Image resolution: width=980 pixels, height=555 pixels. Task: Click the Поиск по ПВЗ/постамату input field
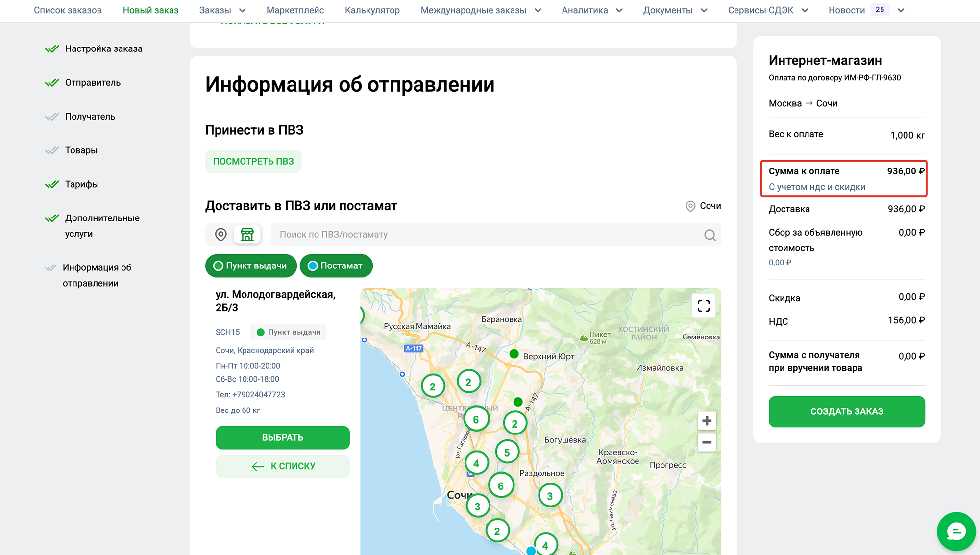465,235
